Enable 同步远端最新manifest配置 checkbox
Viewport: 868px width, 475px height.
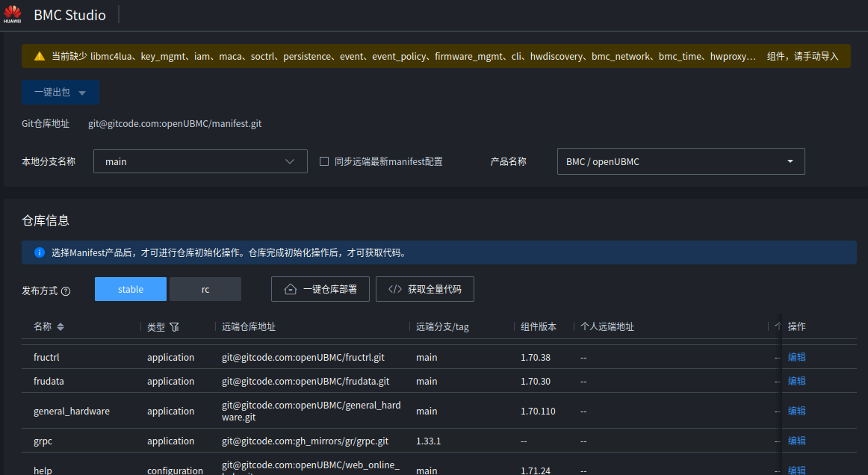point(324,161)
